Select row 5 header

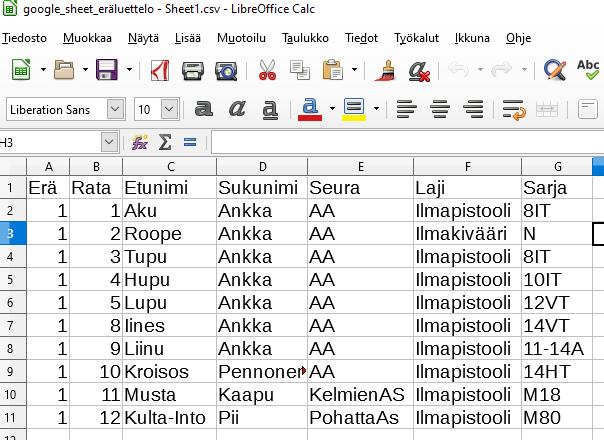click(x=13, y=279)
